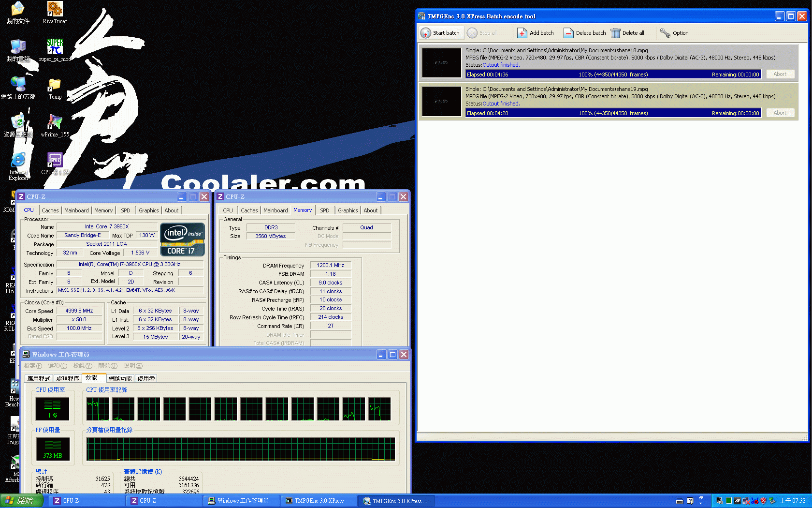Switch to Caches tab in left CPU-Z
This screenshot has height=508, width=812.
click(50, 210)
